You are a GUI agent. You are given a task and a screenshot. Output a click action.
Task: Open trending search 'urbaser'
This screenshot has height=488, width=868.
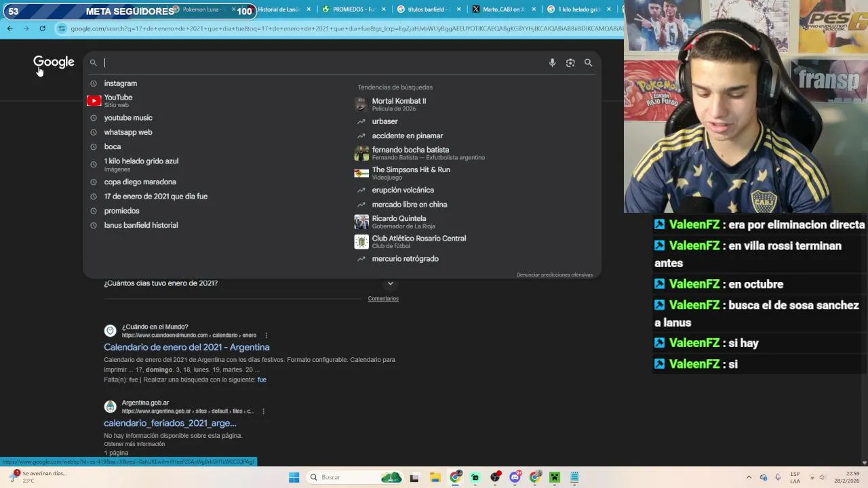tap(384, 121)
